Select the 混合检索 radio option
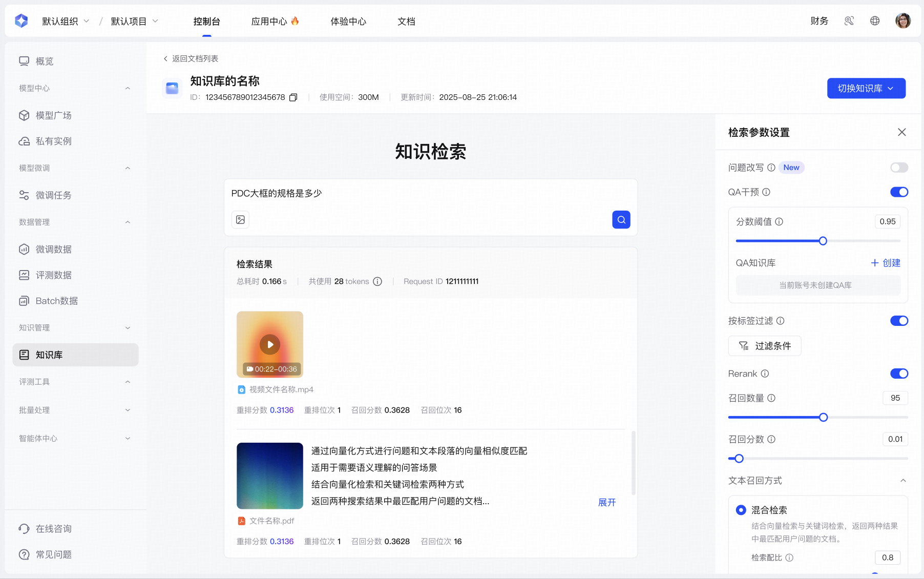 coord(741,510)
